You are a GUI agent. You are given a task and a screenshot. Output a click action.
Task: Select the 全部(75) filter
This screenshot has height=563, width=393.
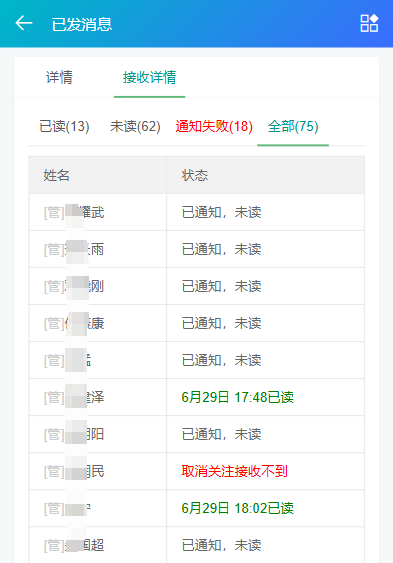293,126
